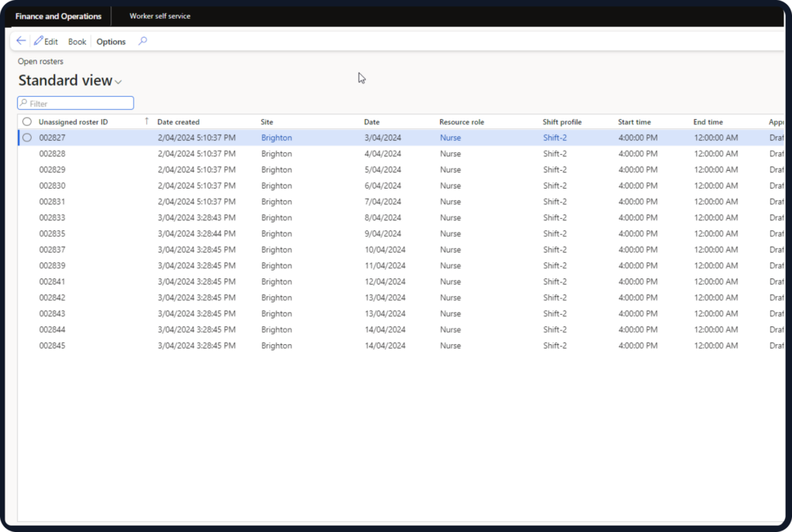Select roster ID 002833
The height and width of the screenshot is (532, 792).
click(52, 217)
